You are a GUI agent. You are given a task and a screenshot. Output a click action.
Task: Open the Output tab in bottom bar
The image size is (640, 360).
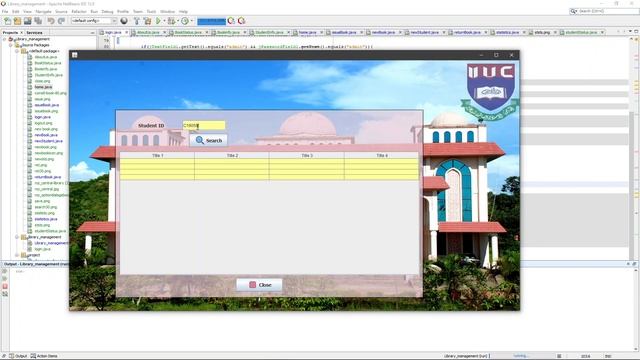18,356
